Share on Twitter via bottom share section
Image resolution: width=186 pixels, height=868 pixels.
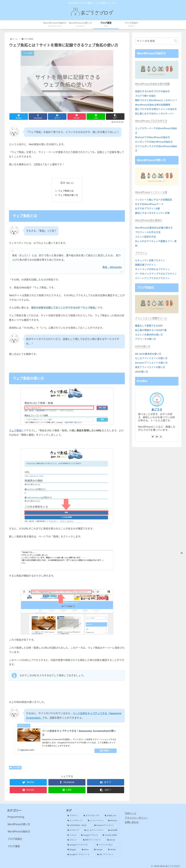(x=28, y=782)
